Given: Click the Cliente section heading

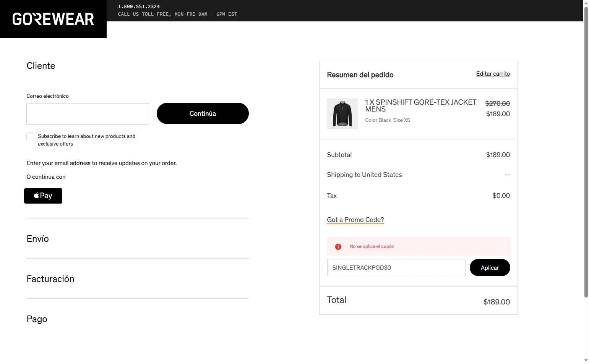Looking at the screenshot, I should tap(41, 66).
